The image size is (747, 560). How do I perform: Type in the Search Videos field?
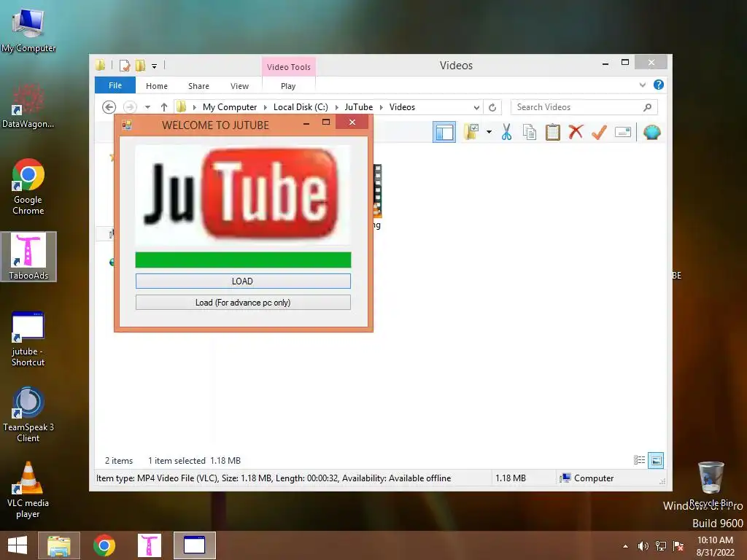tap(584, 107)
